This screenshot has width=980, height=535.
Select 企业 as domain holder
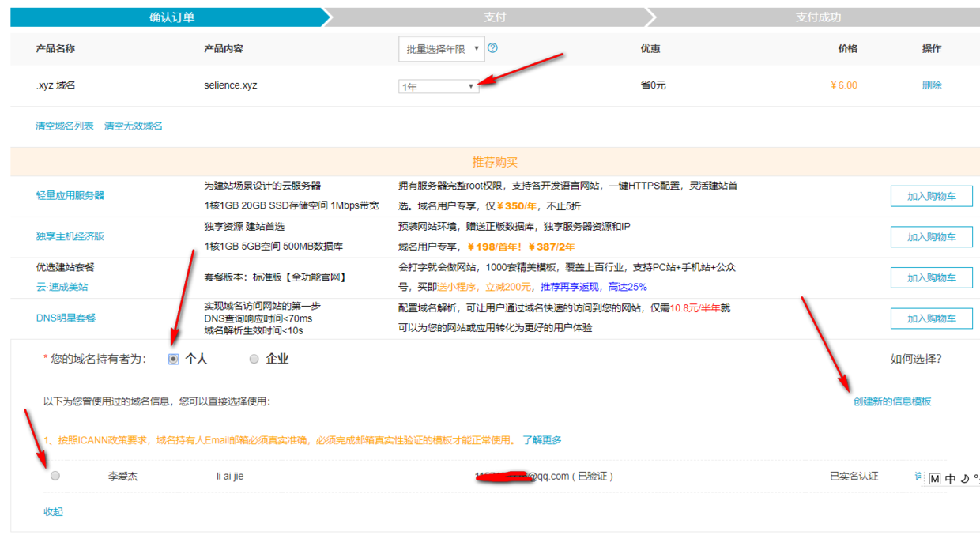tap(254, 359)
